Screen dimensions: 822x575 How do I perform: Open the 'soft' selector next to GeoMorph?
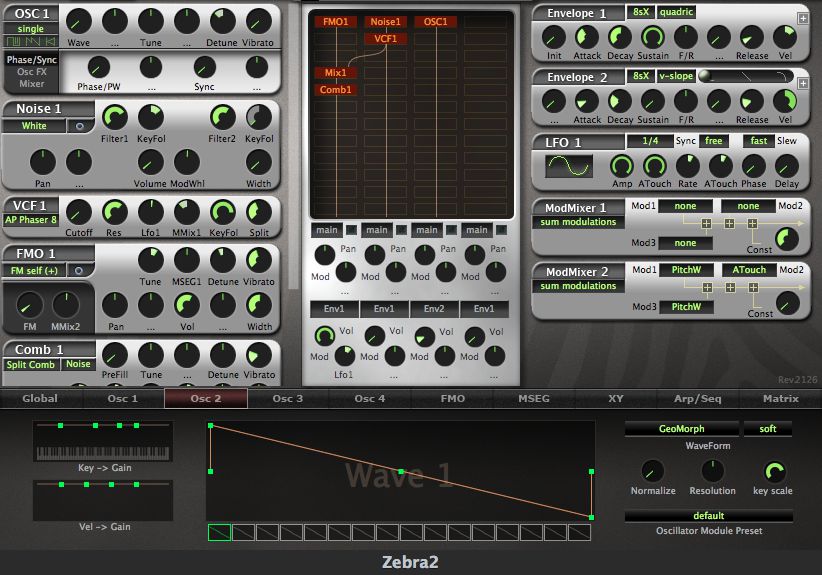click(768, 429)
